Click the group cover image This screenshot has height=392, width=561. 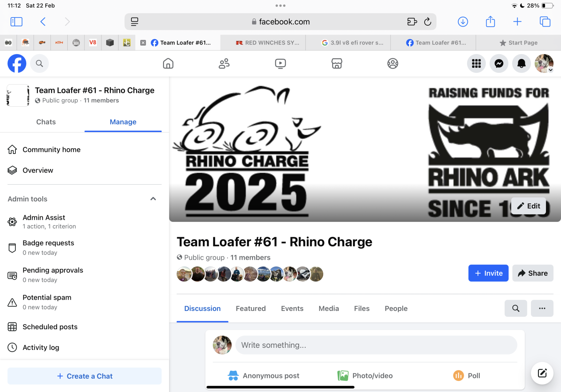pyautogui.click(x=365, y=150)
